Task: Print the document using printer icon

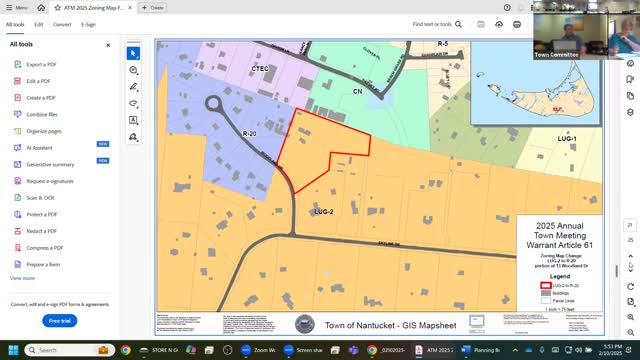Action: click(x=517, y=24)
